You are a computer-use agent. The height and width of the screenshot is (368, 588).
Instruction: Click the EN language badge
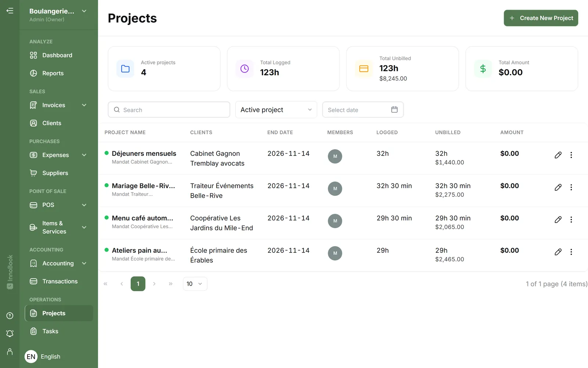click(31, 357)
